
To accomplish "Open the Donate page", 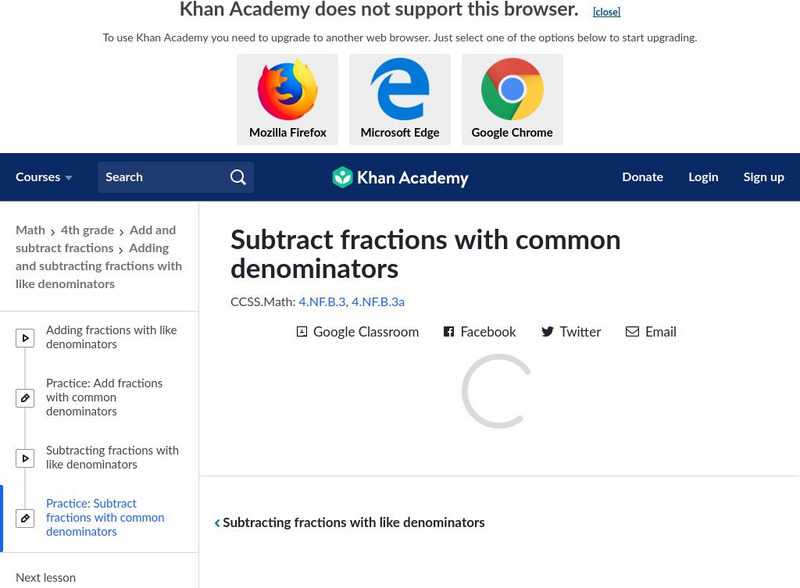I will pos(642,177).
